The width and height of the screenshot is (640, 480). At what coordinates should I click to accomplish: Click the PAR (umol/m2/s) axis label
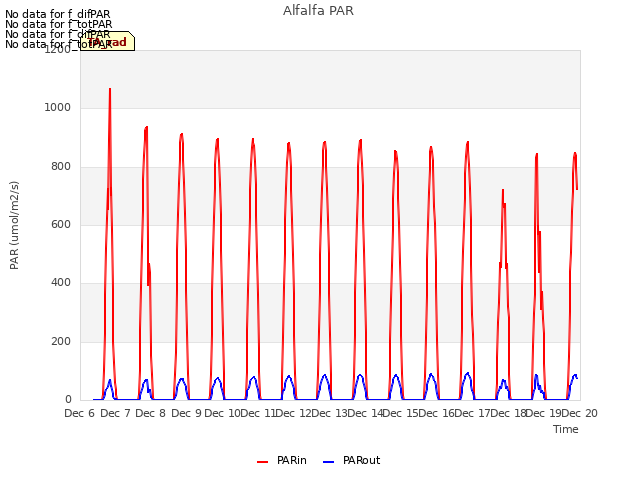tap(14, 225)
